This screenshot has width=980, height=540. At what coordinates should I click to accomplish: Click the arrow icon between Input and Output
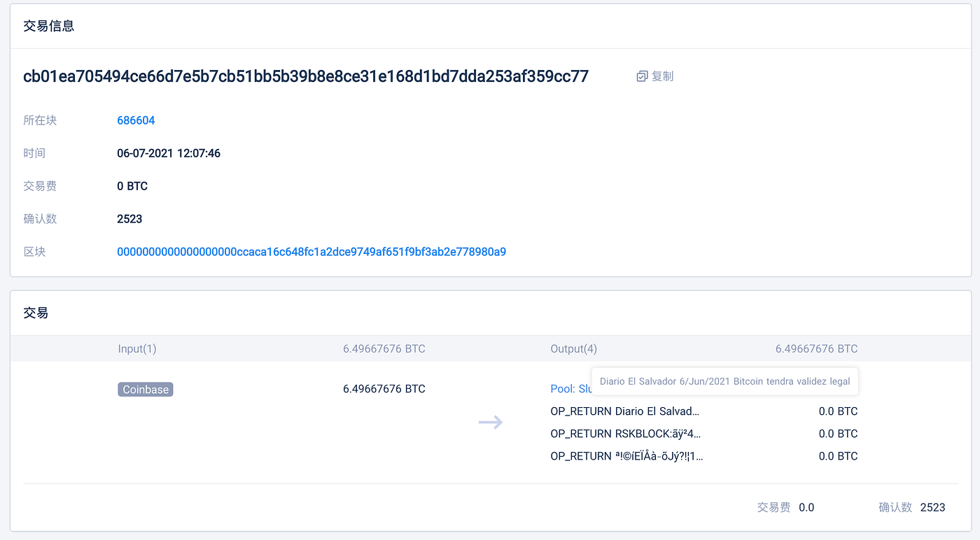[490, 422]
